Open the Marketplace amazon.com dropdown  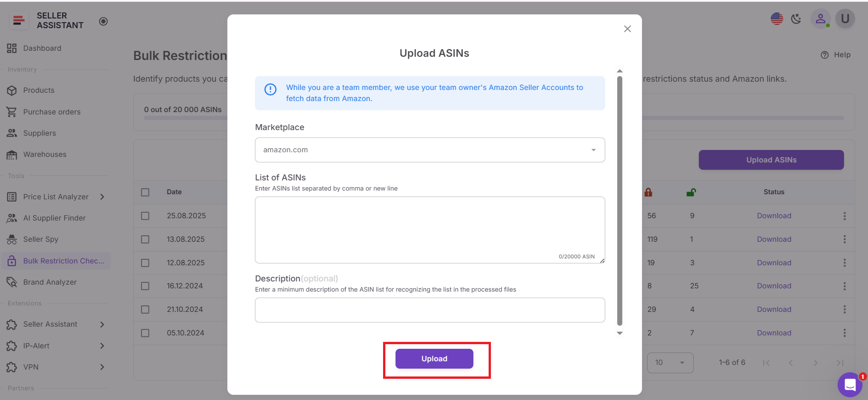click(430, 150)
